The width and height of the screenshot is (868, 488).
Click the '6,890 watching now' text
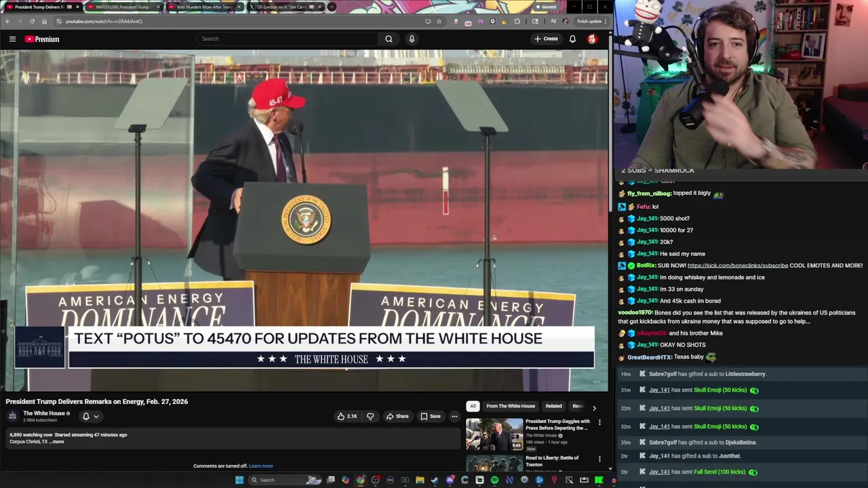(x=31, y=435)
